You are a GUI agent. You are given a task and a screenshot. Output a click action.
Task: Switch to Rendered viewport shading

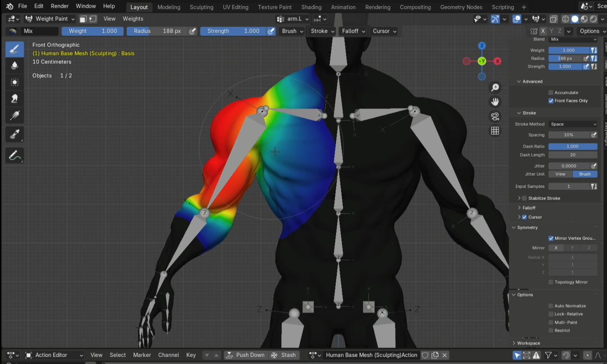(593, 19)
